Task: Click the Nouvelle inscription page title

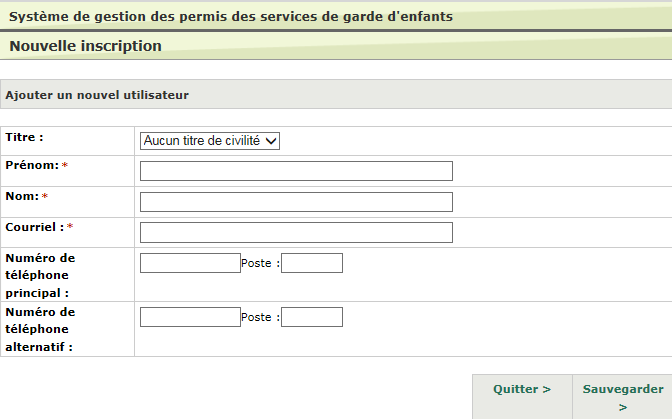Action: pyautogui.click(x=85, y=46)
